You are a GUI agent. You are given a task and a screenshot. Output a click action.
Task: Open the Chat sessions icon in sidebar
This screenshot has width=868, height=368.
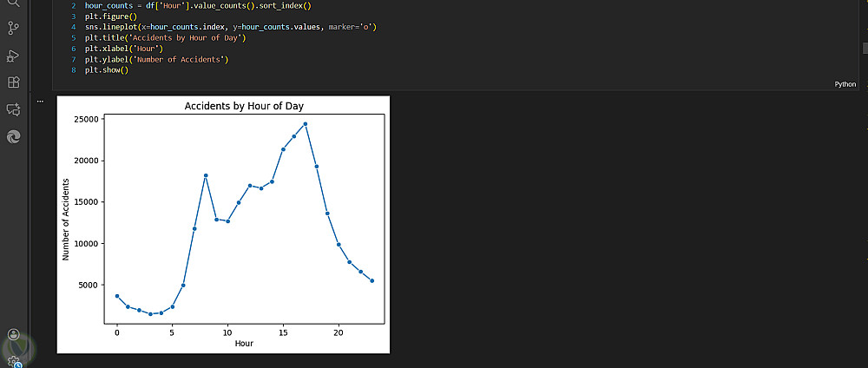[13, 109]
